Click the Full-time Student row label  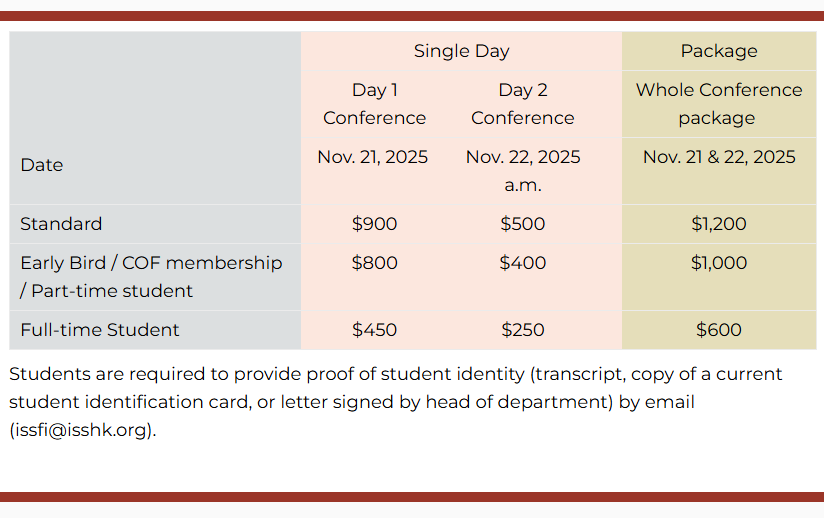point(100,330)
